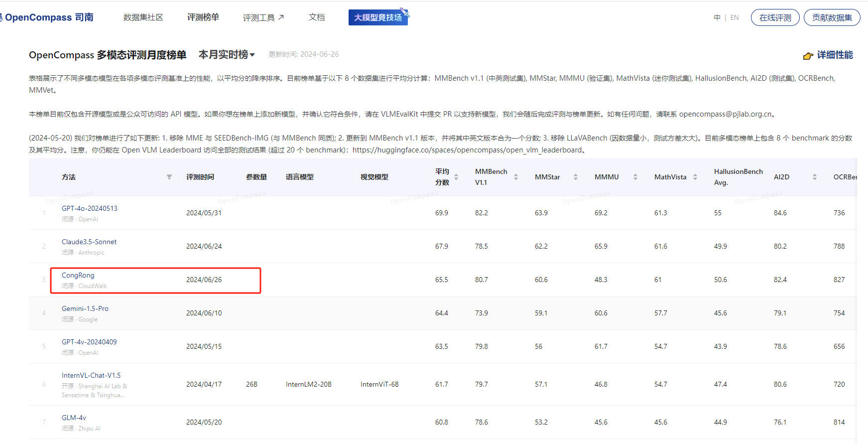The height and width of the screenshot is (444, 868).
Task: Sort by 平均分数 column arrows
Action: coord(456,177)
